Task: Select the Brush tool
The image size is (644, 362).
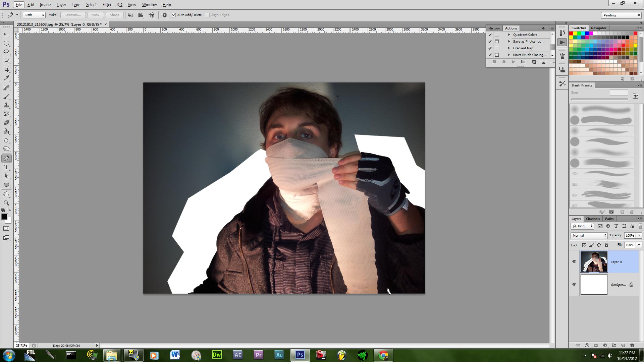Action: click(x=6, y=97)
